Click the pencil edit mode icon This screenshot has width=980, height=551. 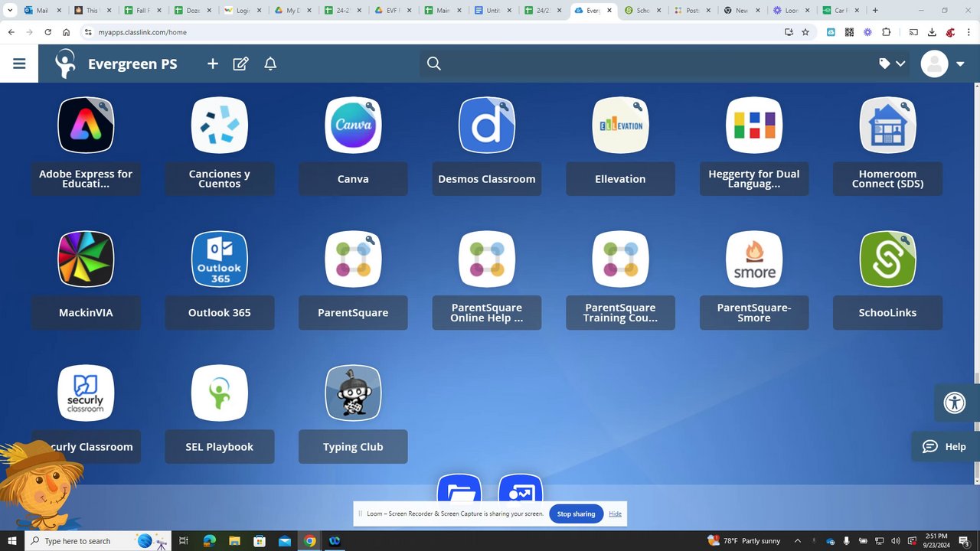240,64
